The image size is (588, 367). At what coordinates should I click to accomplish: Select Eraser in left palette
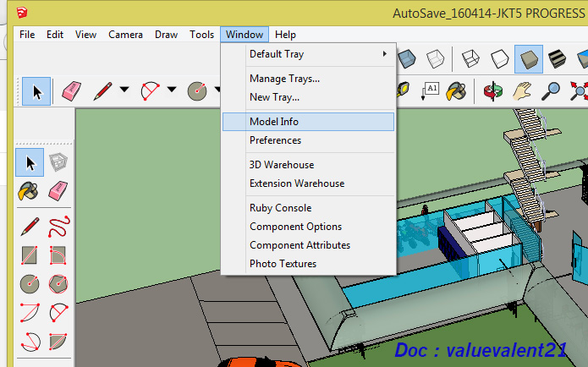click(x=58, y=191)
